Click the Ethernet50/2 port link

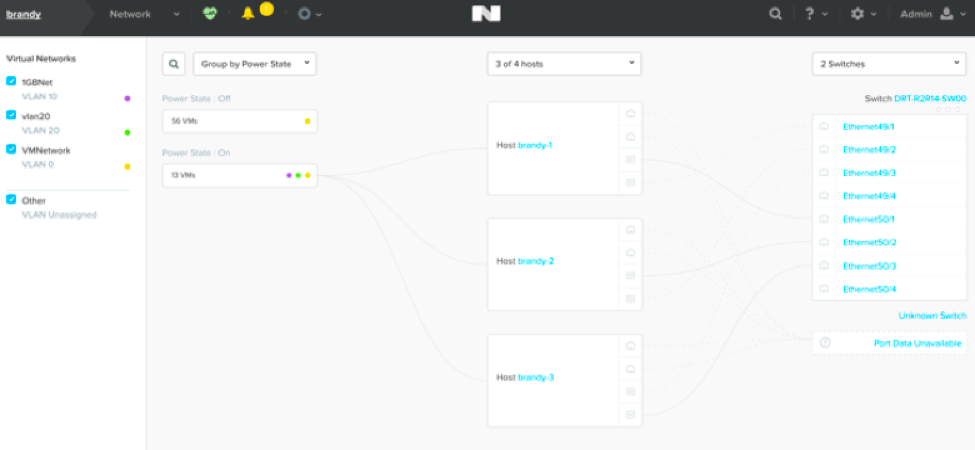(869, 243)
